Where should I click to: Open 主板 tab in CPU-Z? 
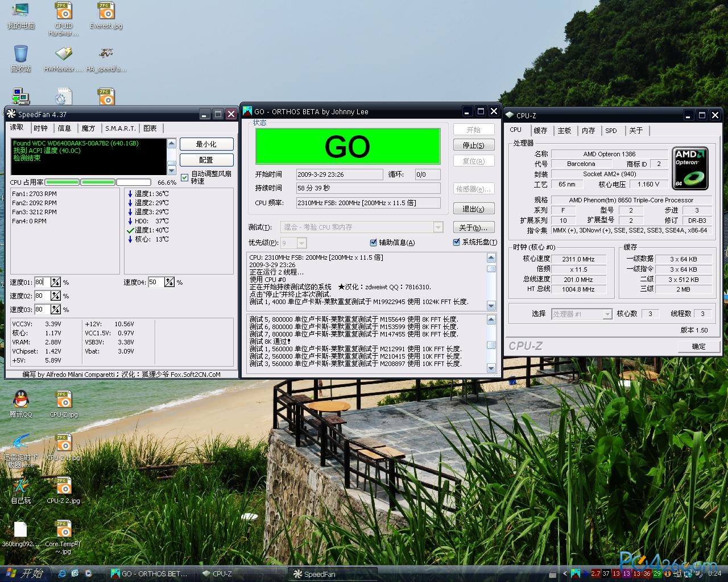[564, 131]
